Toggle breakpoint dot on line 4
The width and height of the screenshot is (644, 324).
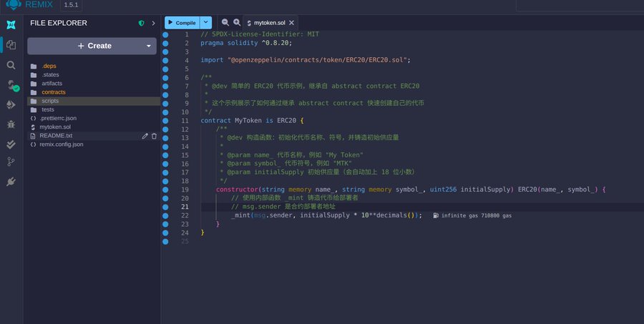coord(165,60)
